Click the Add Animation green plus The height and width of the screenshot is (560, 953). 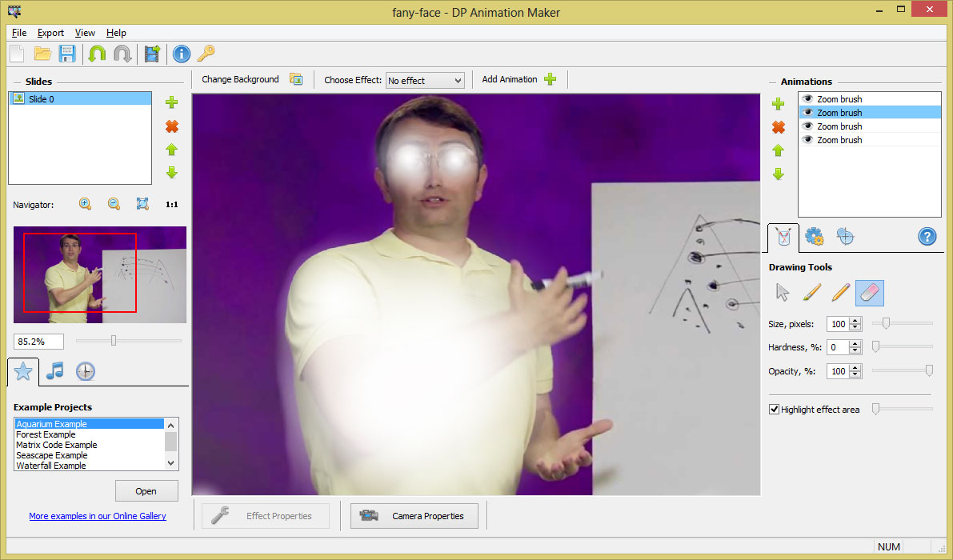(x=550, y=79)
